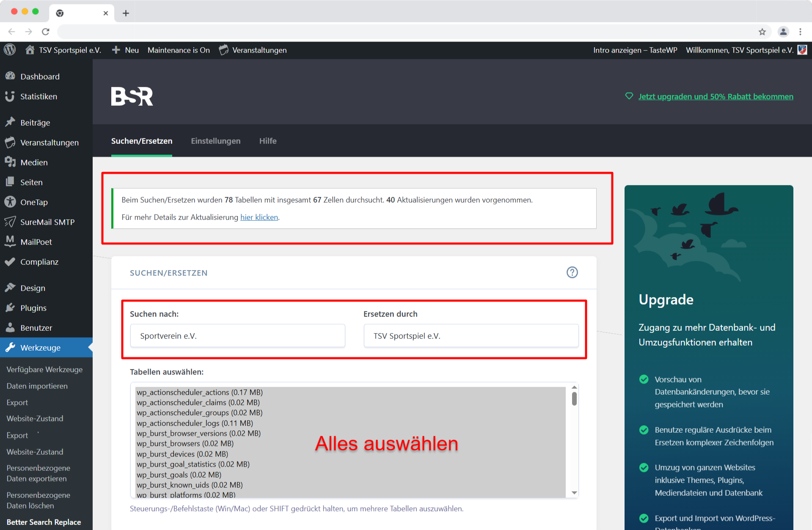Viewport: 812px width, 530px height.
Task: Open Personenbezogene Daten exportieren
Action: coord(39,473)
